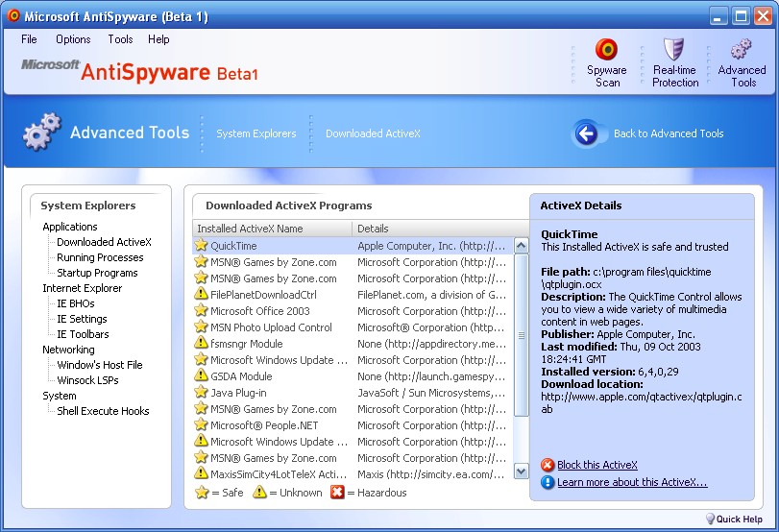Select the Microsoft Office 2003 row
Viewport: 779px width, 532px height.
(351, 311)
